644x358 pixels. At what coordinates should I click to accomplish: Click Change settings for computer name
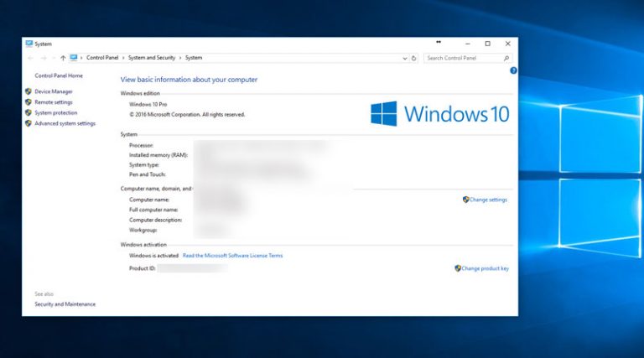488,200
